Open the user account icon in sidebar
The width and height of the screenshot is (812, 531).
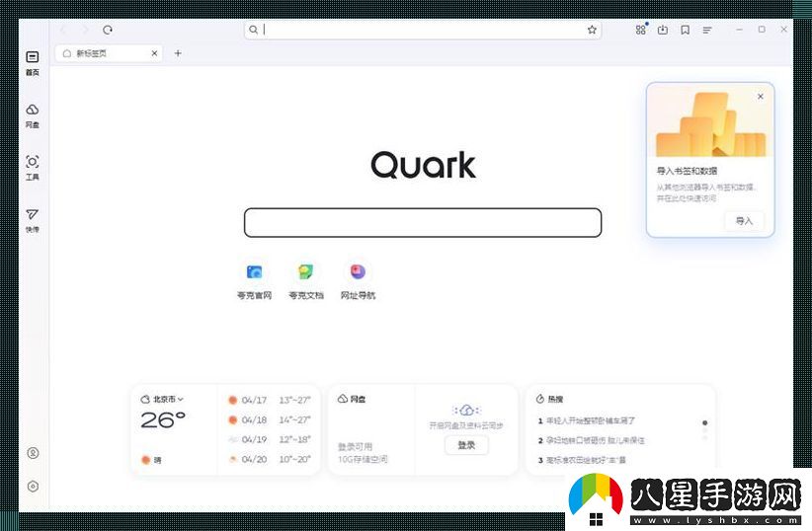point(33,453)
